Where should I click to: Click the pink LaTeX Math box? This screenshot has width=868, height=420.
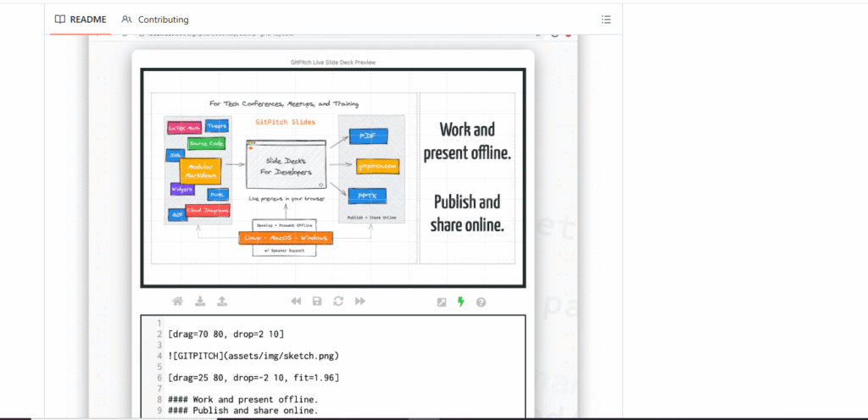click(184, 128)
